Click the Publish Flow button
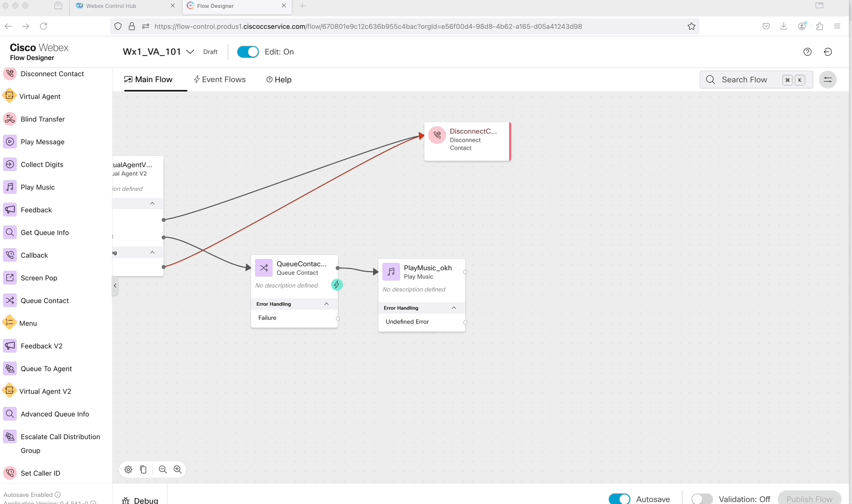This screenshot has width=852, height=504. point(809,498)
